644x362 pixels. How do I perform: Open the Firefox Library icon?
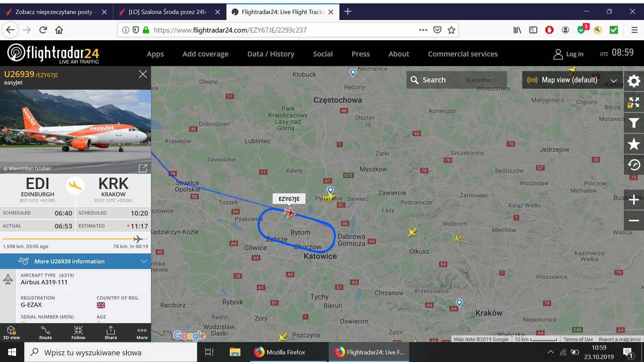tap(517, 30)
